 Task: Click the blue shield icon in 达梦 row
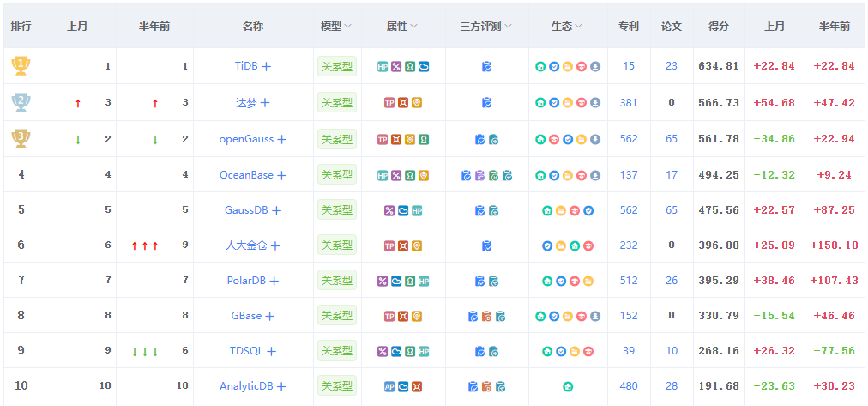pos(554,102)
